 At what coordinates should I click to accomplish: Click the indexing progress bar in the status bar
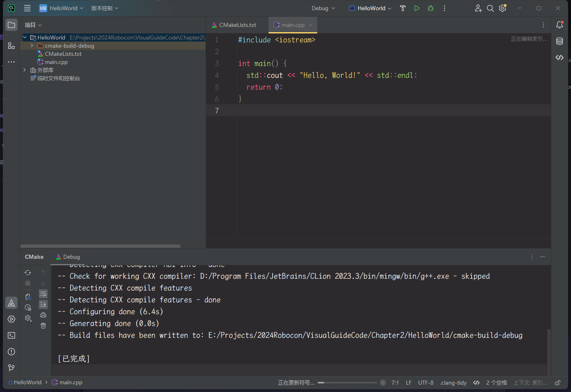[x=347, y=383]
